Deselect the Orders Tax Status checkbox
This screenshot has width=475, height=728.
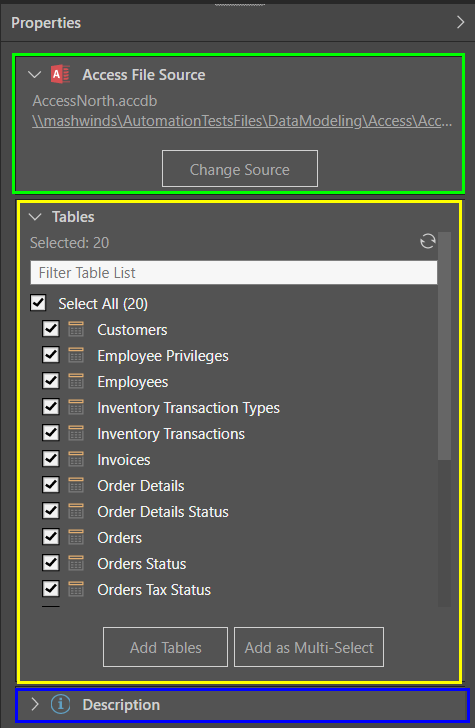click(51, 589)
